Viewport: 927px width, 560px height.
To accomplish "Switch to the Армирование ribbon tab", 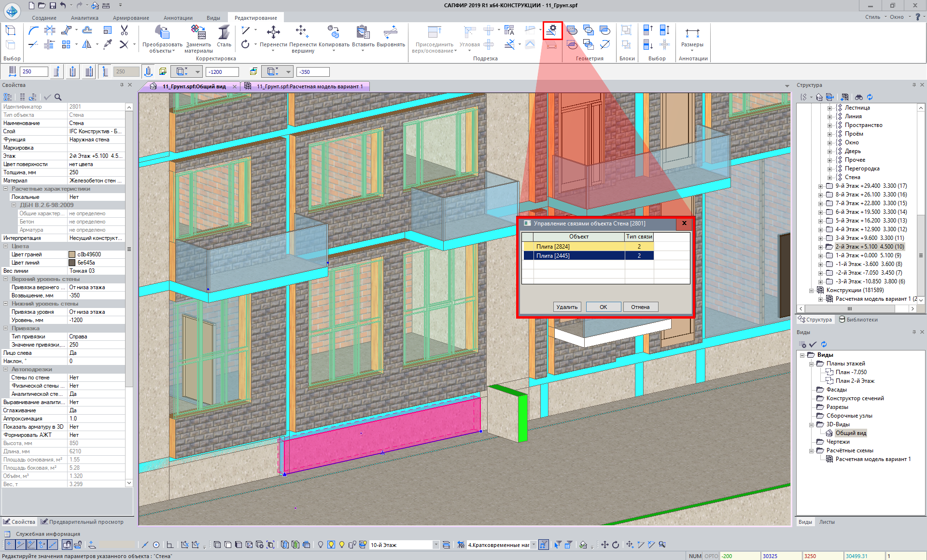I will click(x=131, y=18).
